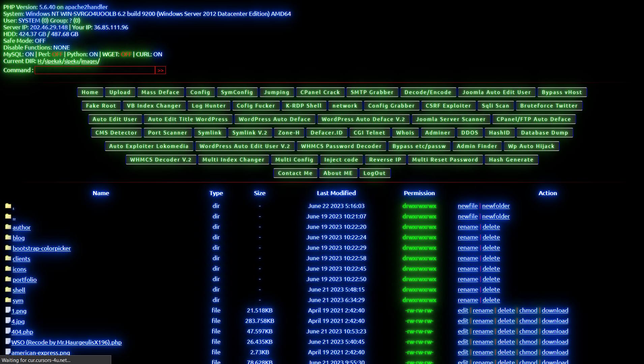Click chmod for 4.jpg
This screenshot has width=644, height=364.
point(528,321)
